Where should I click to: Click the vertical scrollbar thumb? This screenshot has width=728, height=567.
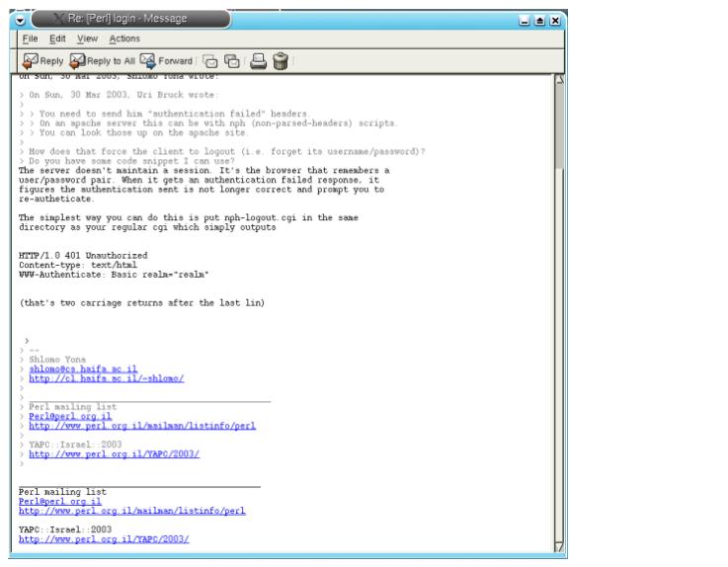click(560, 128)
